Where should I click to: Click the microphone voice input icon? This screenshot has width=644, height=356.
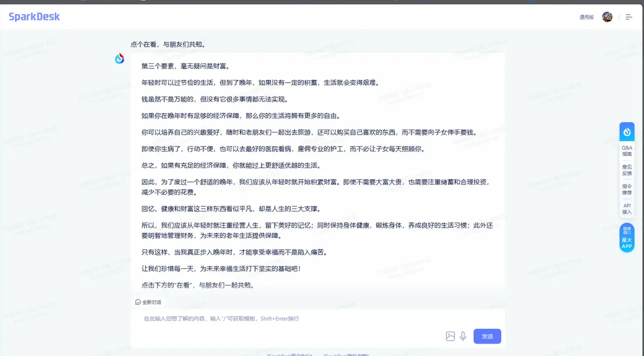pyautogui.click(x=463, y=336)
